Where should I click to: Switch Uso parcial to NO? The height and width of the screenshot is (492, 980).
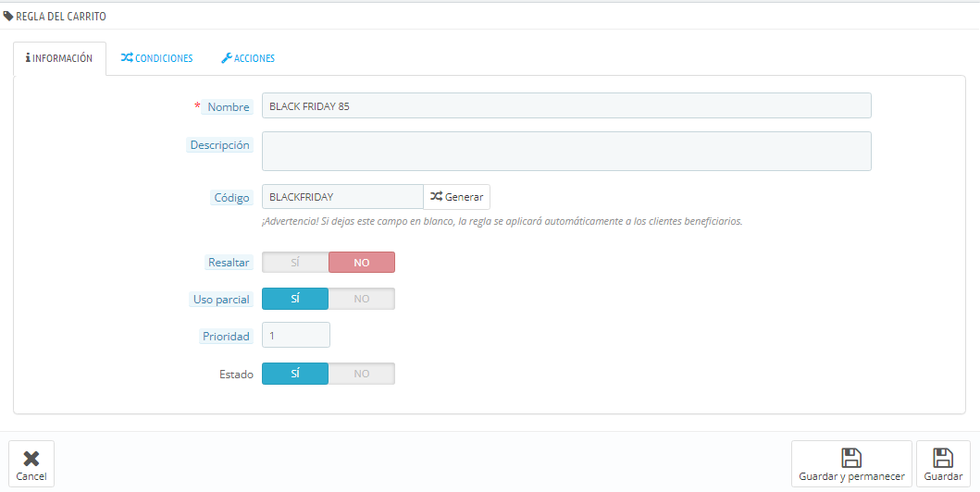pos(362,299)
